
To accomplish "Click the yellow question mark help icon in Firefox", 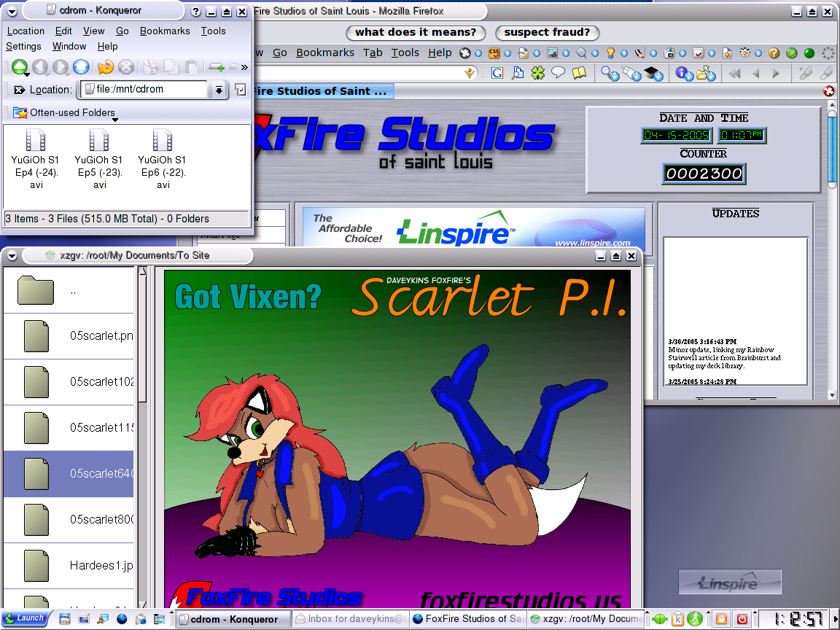I will point(774,52).
